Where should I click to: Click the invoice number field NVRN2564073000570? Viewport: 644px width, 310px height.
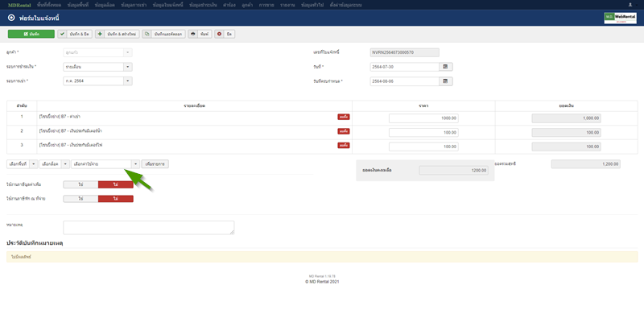click(x=405, y=52)
